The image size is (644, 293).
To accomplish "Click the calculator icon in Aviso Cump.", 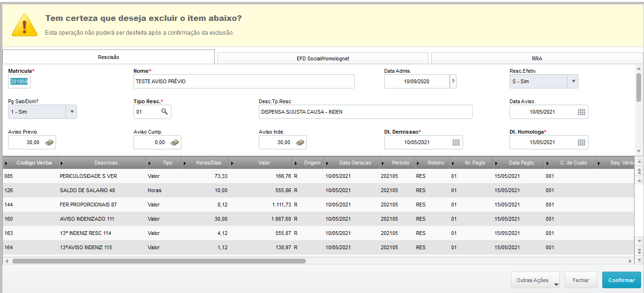I will 175,142.
